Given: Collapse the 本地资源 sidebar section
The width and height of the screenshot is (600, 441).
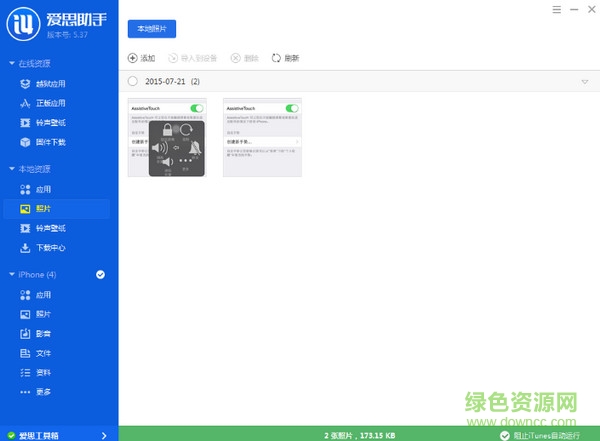Looking at the screenshot, I should pyautogui.click(x=11, y=169).
